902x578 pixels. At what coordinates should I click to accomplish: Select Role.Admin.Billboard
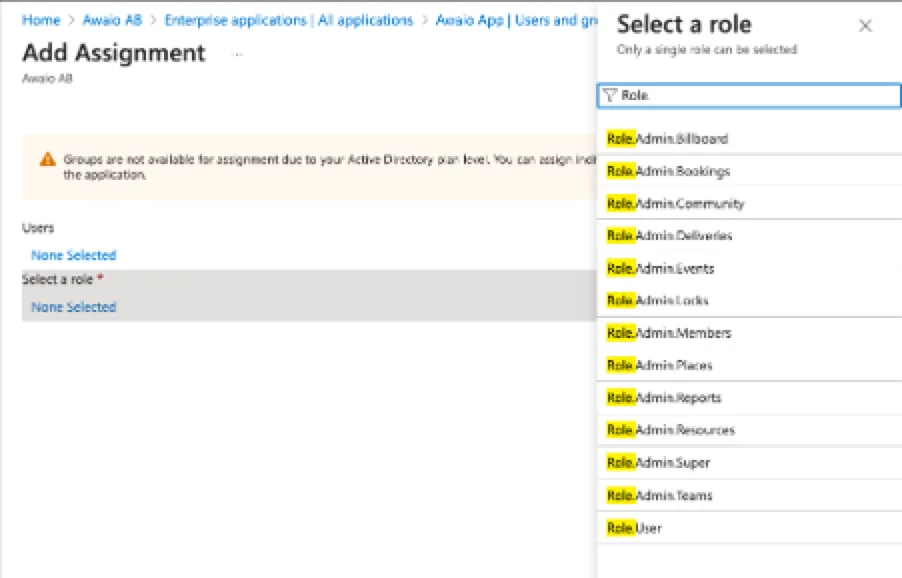[750, 139]
